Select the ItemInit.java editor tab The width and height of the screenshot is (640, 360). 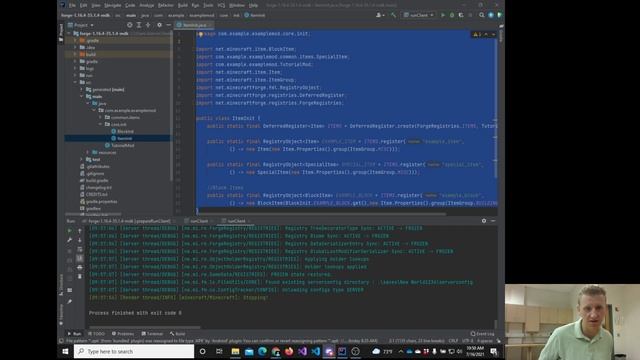point(195,25)
